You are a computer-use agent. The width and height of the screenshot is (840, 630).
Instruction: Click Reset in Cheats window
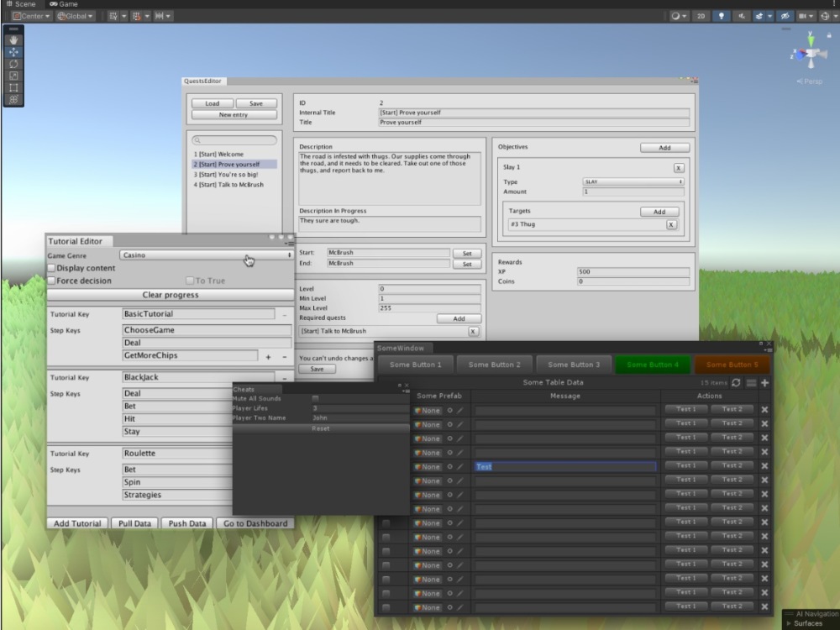[x=321, y=428]
